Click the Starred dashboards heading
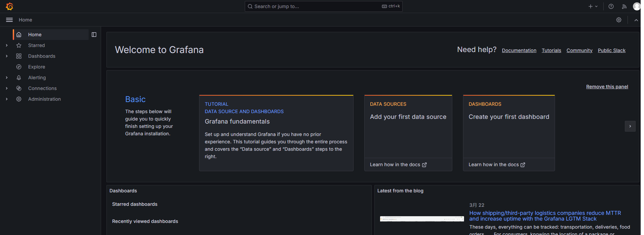 pos(135,204)
